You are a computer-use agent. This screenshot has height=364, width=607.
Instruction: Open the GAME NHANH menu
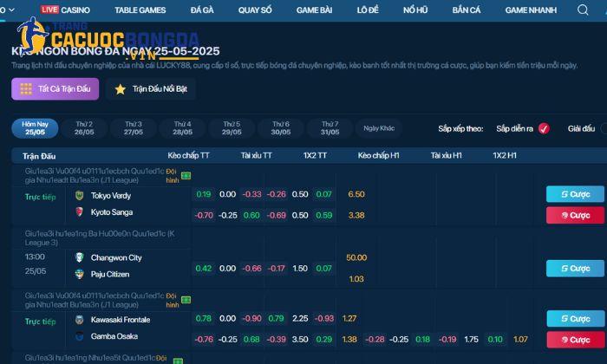pyautogui.click(x=531, y=10)
